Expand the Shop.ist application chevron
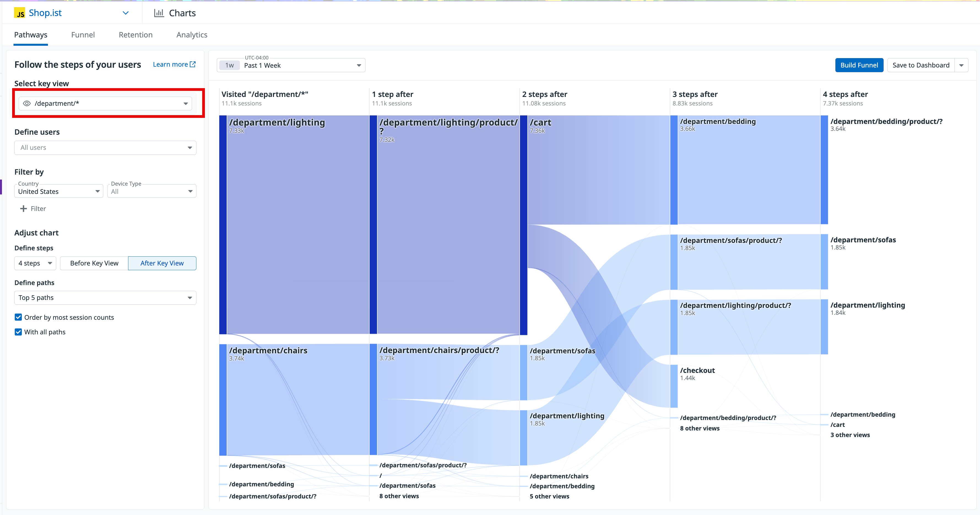 click(x=126, y=13)
